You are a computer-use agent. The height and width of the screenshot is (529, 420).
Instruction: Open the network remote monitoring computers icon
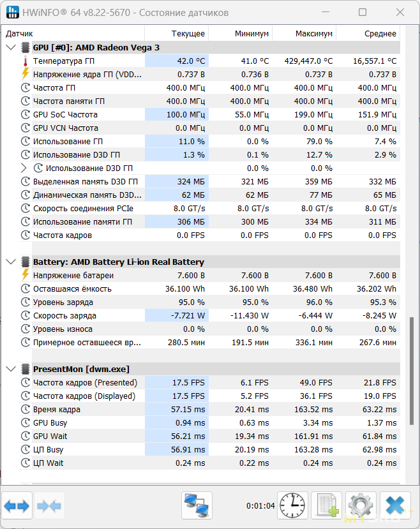pyautogui.click(x=197, y=505)
